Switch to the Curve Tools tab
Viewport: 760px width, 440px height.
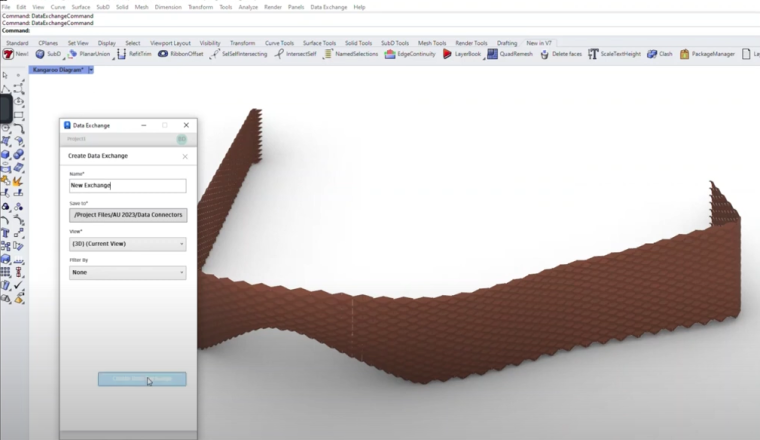pos(279,43)
